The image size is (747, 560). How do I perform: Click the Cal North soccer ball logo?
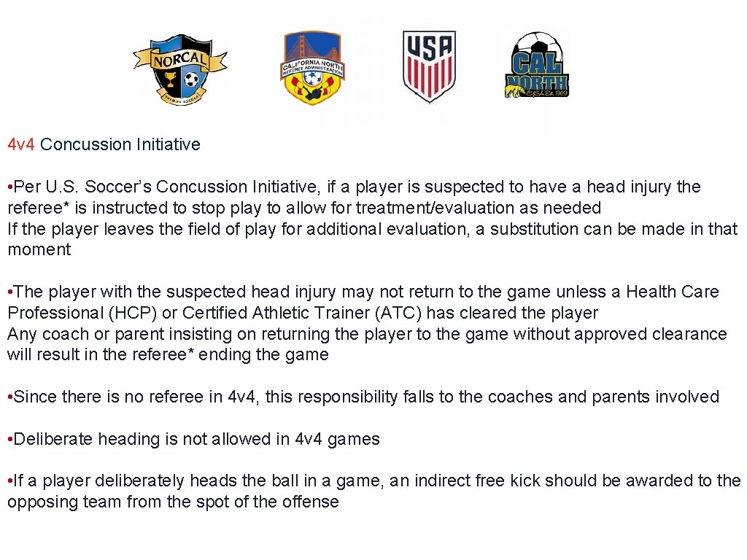coord(537,67)
